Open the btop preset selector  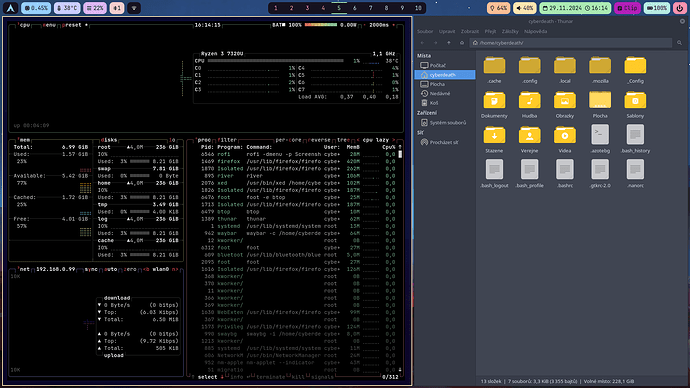pyautogui.click(x=73, y=25)
